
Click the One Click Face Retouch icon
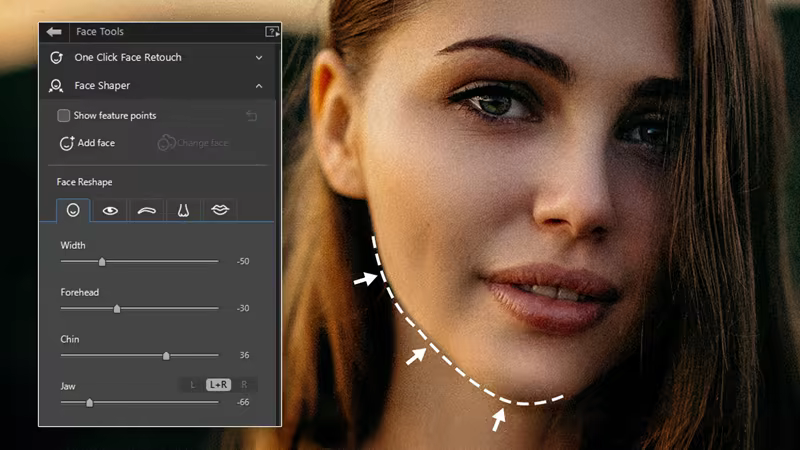(x=56, y=58)
